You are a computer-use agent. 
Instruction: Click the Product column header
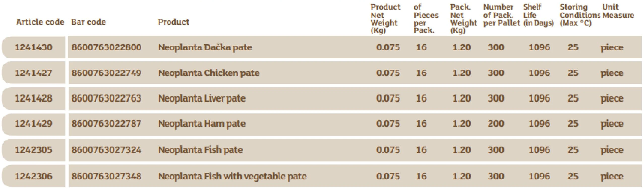[173, 22]
